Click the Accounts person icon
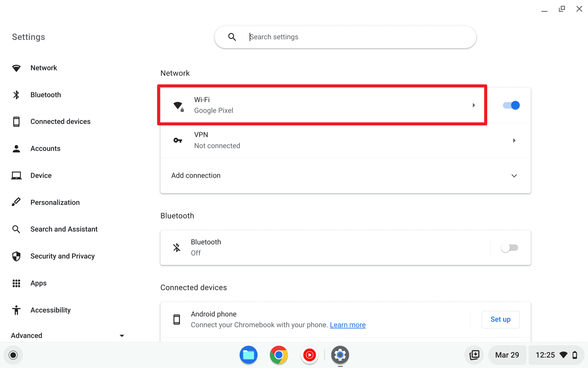Viewport: 588px width, 368px height. pos(16,149)
